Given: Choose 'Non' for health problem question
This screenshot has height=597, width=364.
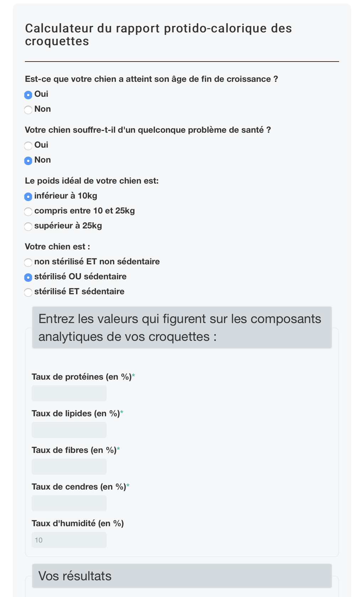Looking at the screenshot, I should [x=28, y=161].
